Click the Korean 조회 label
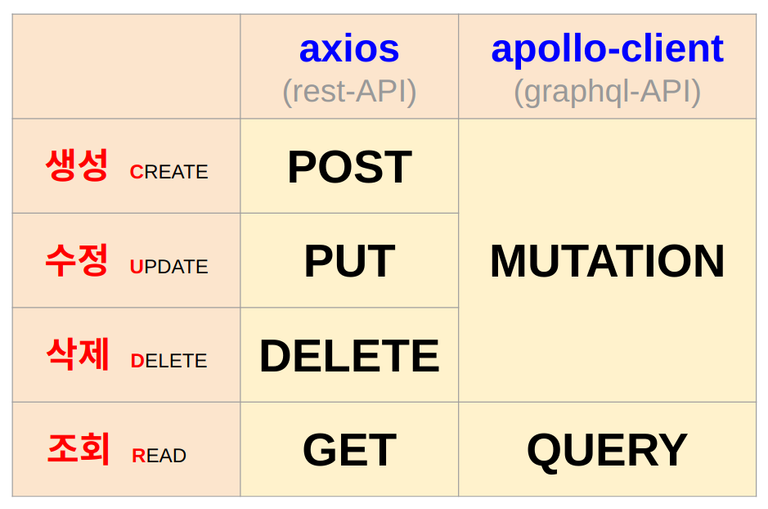The image size is (768, 509). point(78,448)
